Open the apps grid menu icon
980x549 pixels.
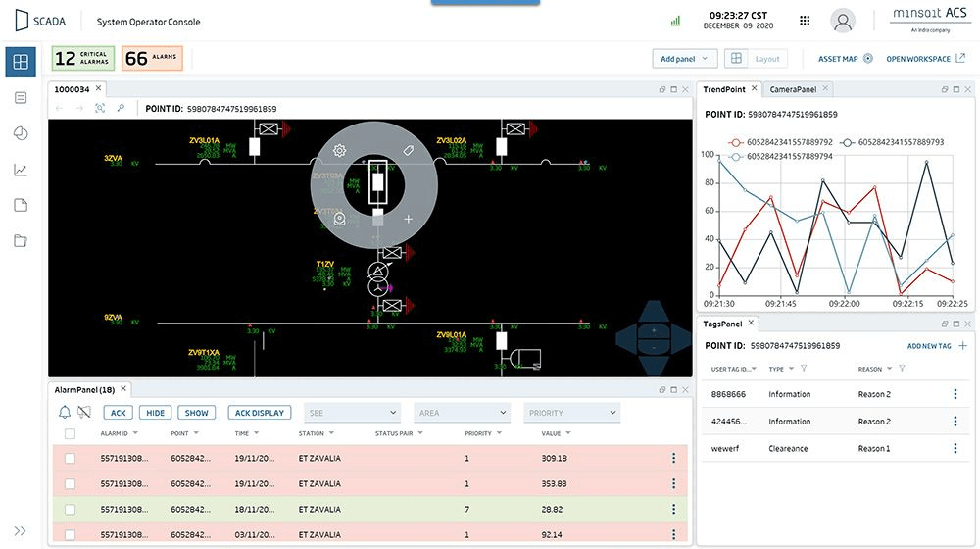pos(805,21)
